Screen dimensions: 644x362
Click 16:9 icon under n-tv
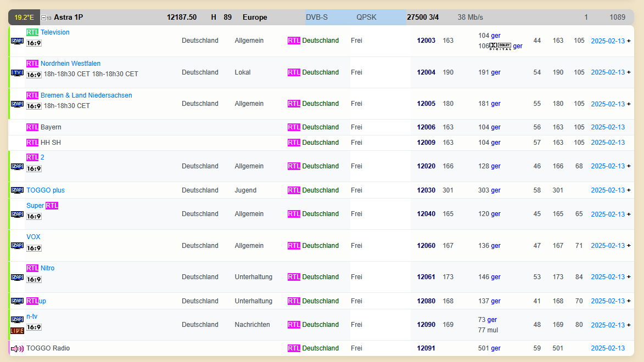click(x=33, y=327)
